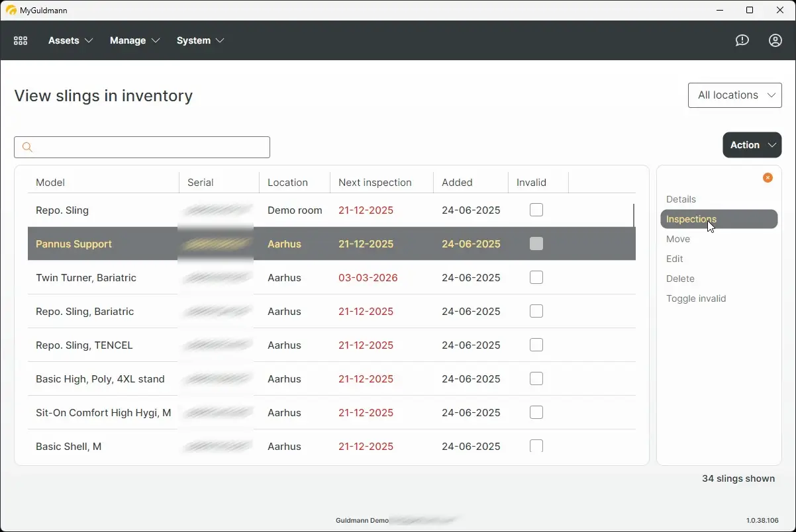Viewport: 796px width, 532px height.
Task: Click Toggle invalid in the action menu
Action: point(696,298)
